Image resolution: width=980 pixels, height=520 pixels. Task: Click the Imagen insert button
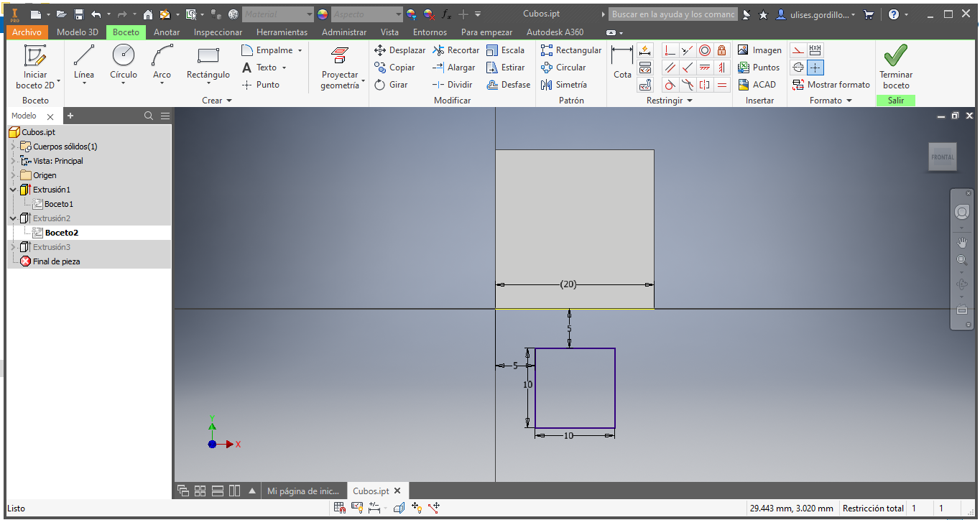pyautogui.click(x=759, y=50)
